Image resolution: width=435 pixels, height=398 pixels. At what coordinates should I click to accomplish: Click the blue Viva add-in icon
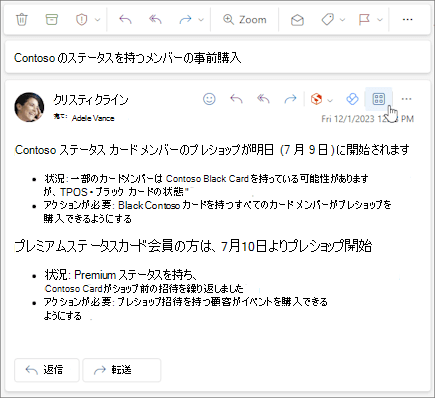[x=352, y=99]
